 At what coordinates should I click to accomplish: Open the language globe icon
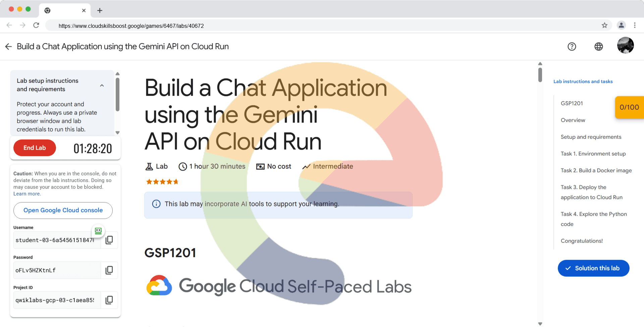point(598,47)
